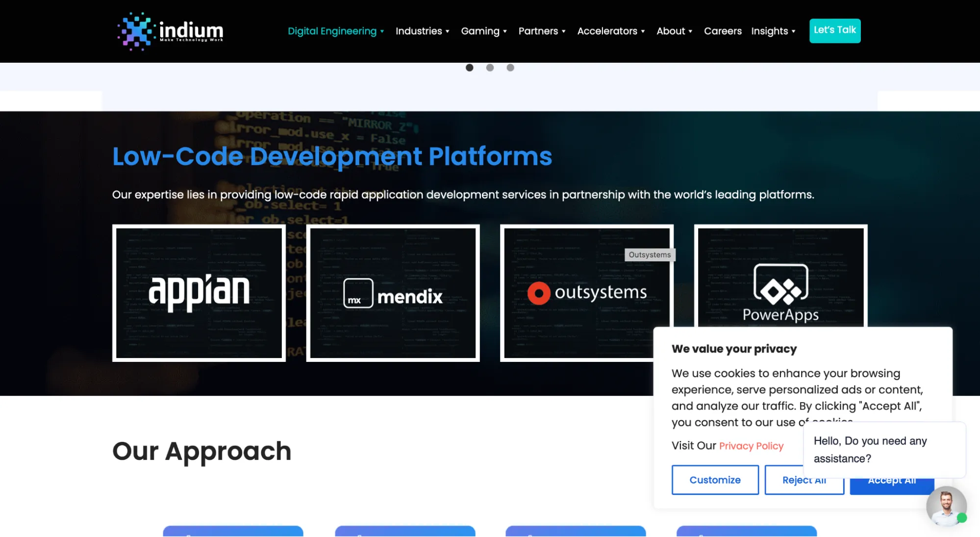The height and width of the screenshot is (537, 980).
Task: Open the chat agent avatar bubble
Action: pos(946,506)
